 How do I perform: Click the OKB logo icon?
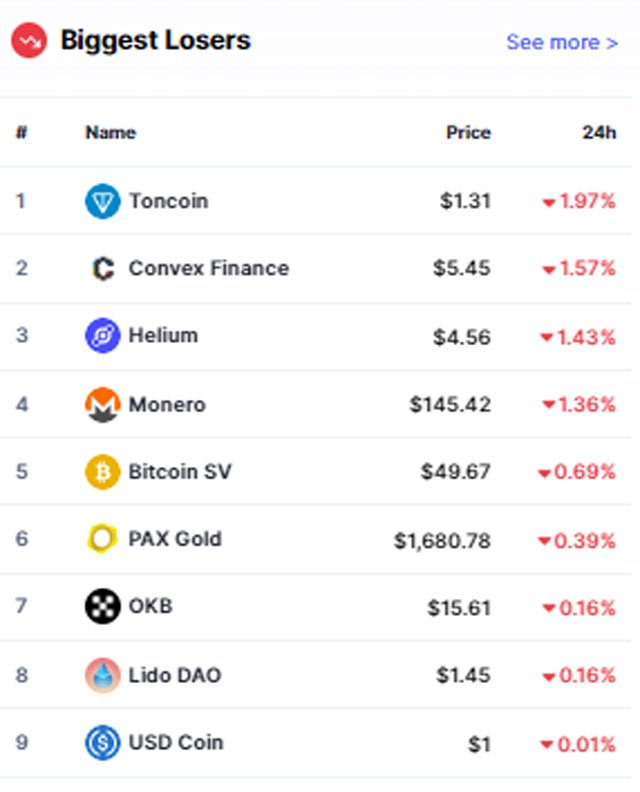[103, 606]
